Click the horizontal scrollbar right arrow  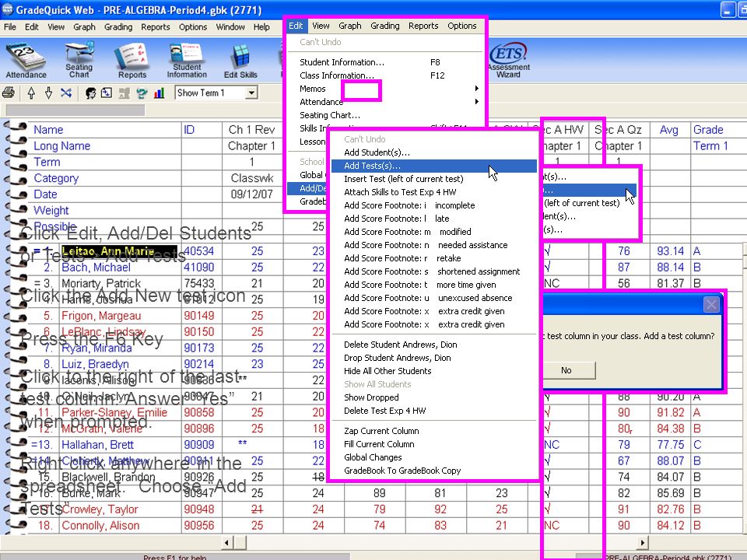tap(643, 542)
